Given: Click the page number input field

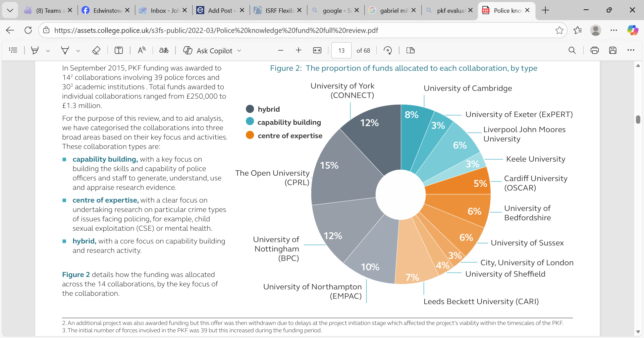Looking at the screenshot, I should tap(341, 50).
